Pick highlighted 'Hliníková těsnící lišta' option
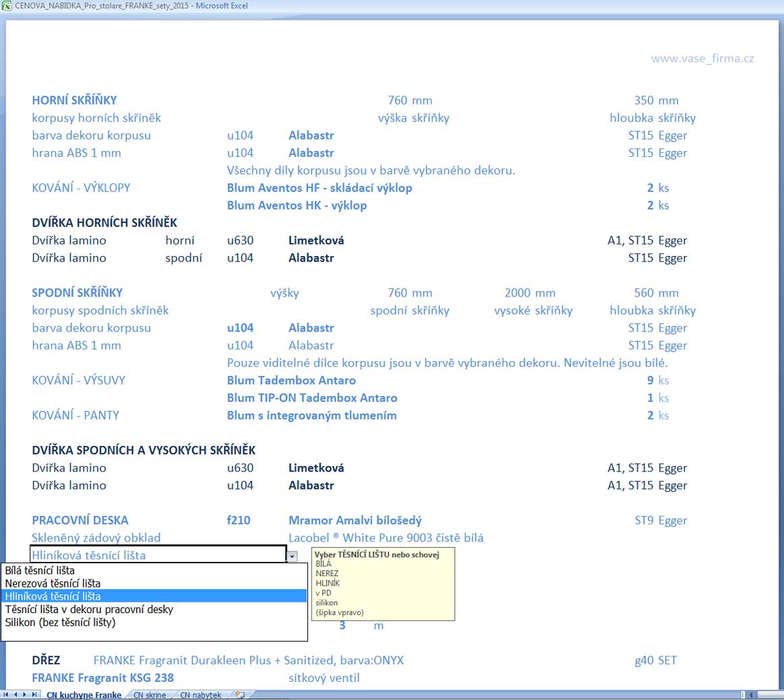This screenshot has height=700, width=784. pyautogui.click(x=154, y=596)
